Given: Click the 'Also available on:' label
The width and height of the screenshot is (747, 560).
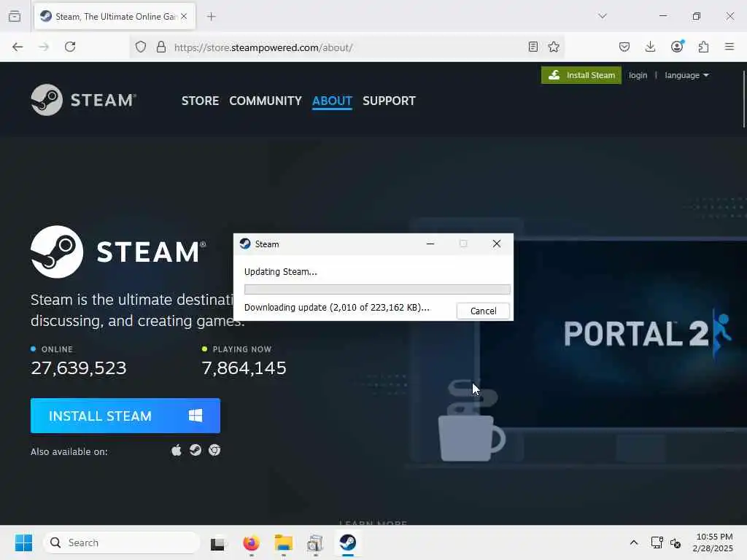Looking at the screenshot, I should click(69, 451).
